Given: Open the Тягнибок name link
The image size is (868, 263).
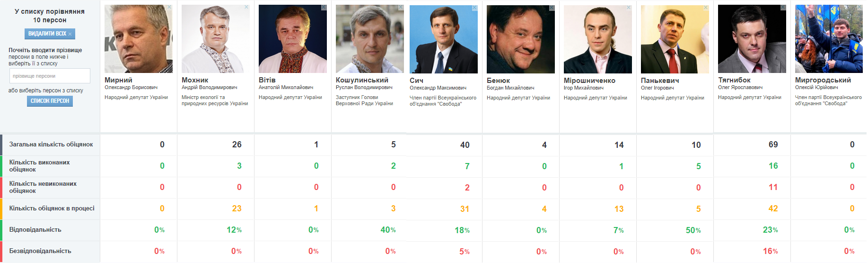Looking at the screenshot, I should pyautogui.click(x=734, y=80).
